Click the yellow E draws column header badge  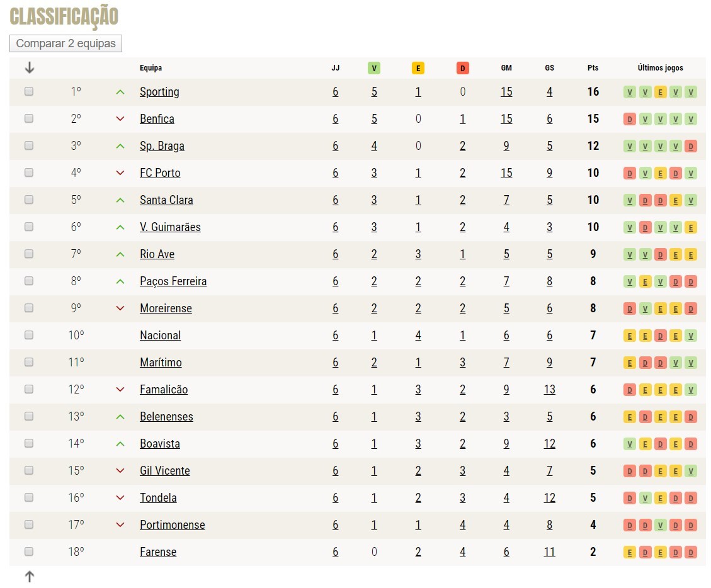click(418, 68)
